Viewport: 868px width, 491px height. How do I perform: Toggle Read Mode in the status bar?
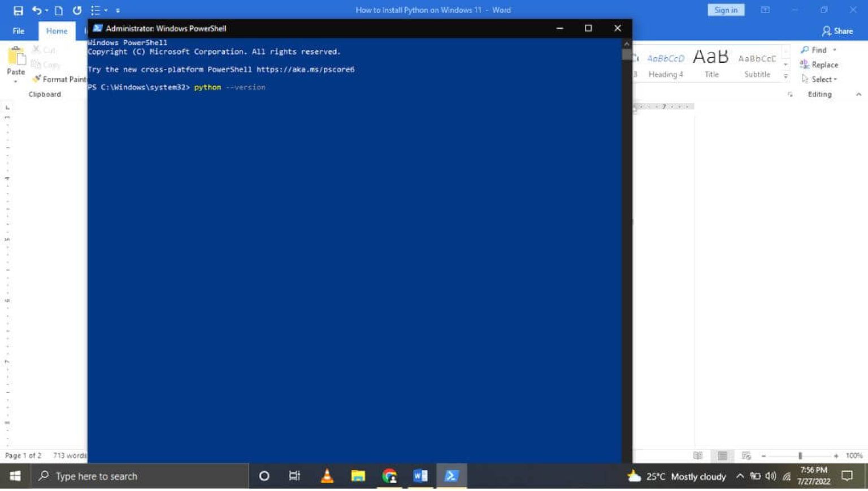coord(698,455)
